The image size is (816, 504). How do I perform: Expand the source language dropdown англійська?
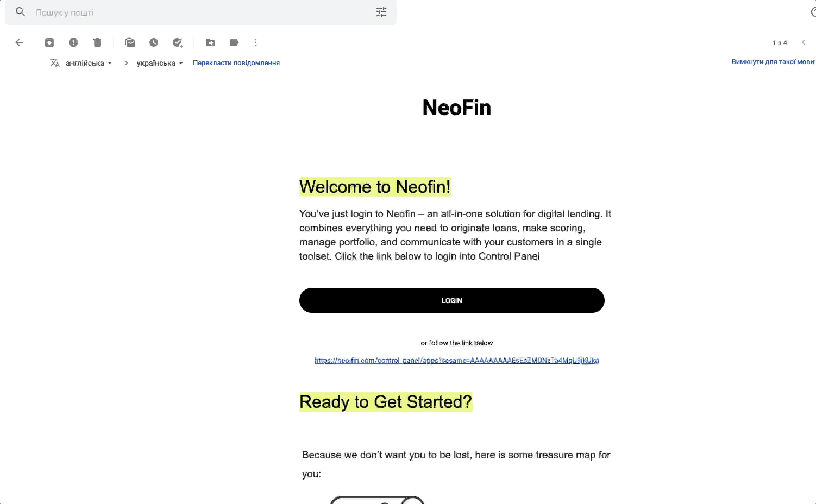(x=89, y=63)
